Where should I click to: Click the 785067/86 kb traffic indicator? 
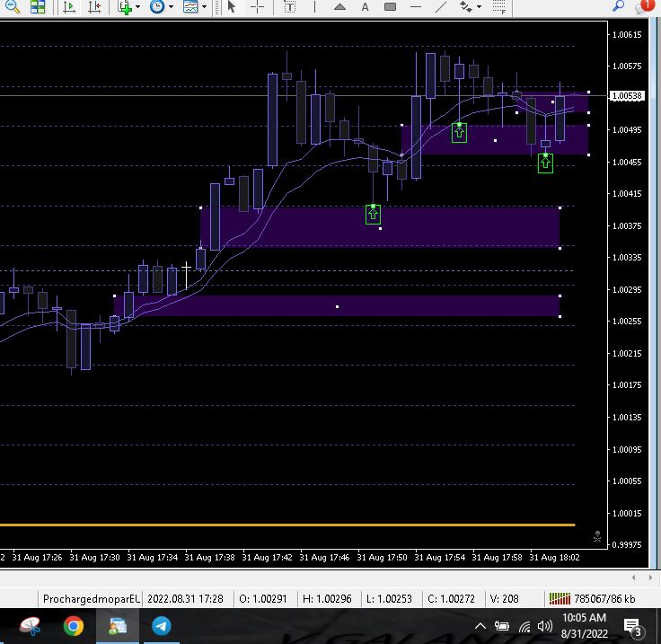[604, 598]
